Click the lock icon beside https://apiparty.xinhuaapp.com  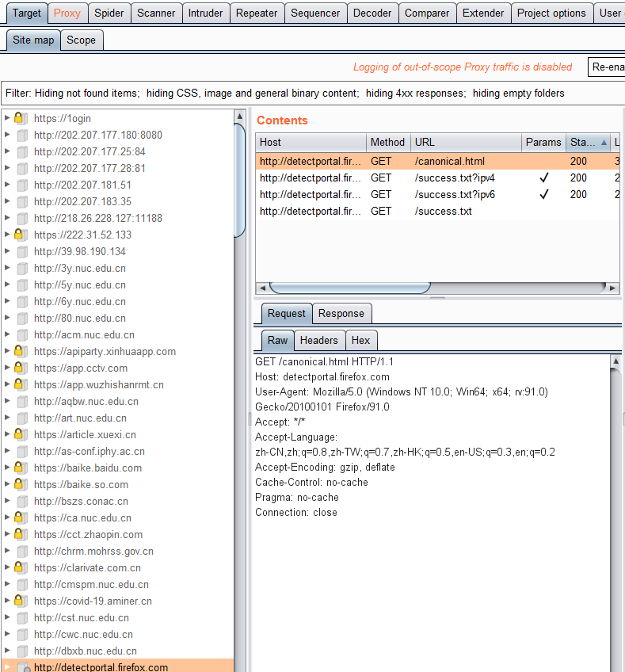tap(19, 351)
